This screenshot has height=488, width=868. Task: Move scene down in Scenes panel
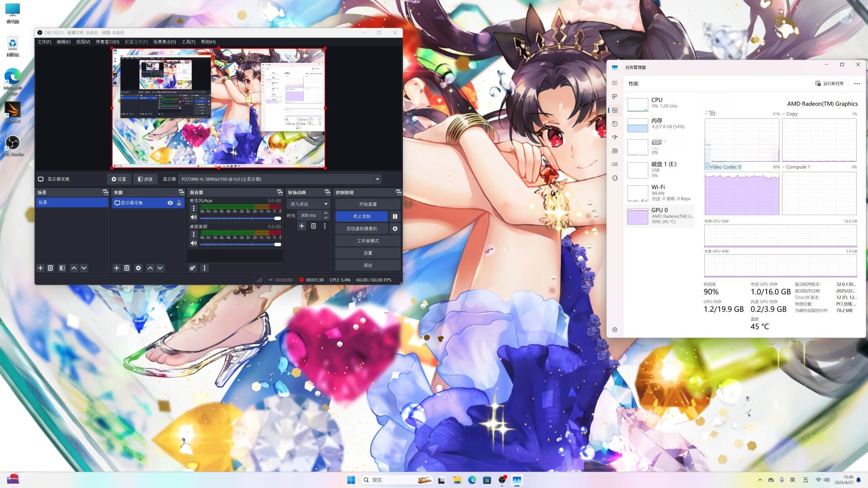pyautogui.click(x=84, y=268)
